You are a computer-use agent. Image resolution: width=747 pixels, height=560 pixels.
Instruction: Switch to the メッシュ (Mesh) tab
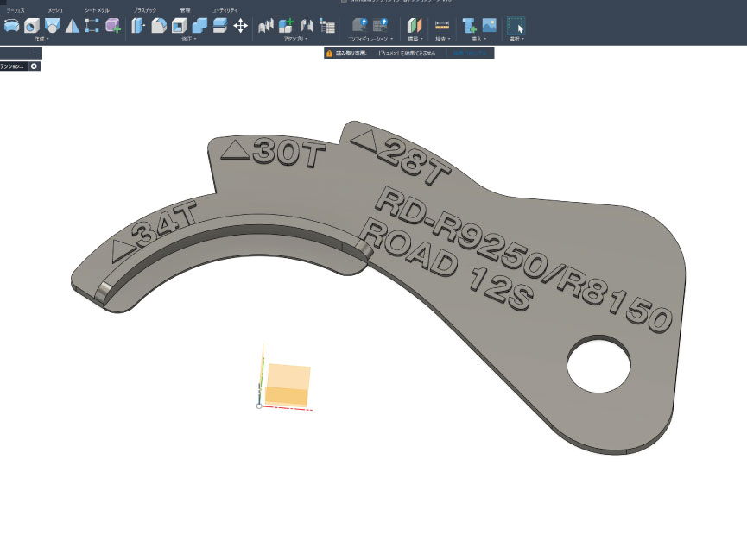pyautogui.click(x=54, y=9)
